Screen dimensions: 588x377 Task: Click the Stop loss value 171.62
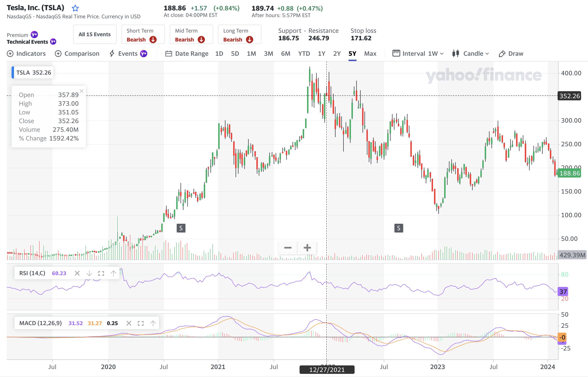point(361,38)
